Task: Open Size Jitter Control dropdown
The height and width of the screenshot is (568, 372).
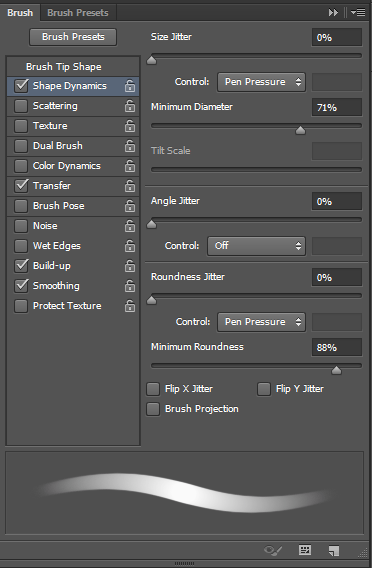Action: tap(261, 82)
